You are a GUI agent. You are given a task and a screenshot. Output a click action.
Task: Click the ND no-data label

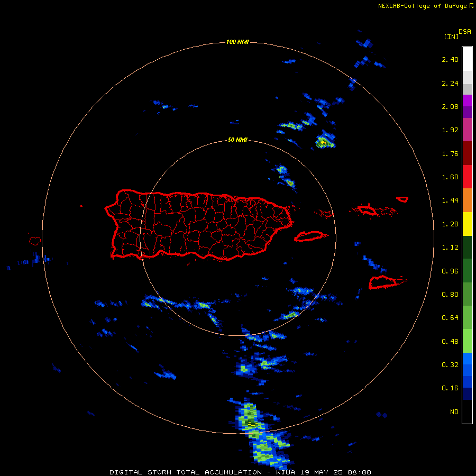[x=454, y=412]
